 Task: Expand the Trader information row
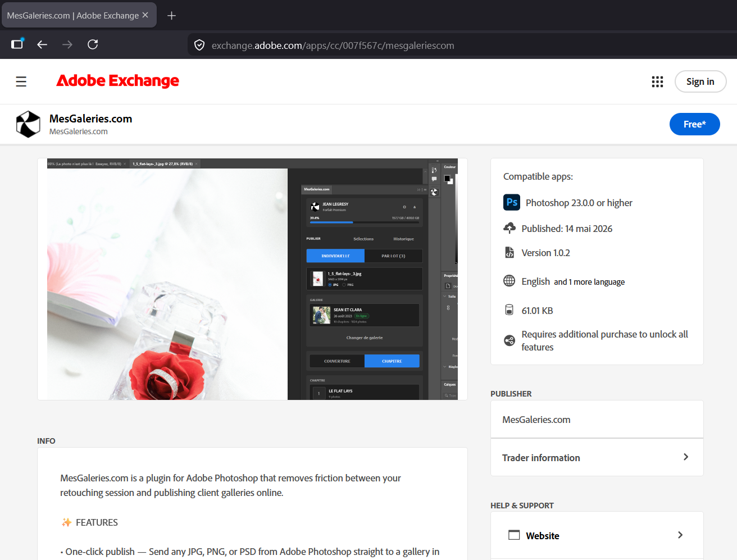[x=597, y=457]
